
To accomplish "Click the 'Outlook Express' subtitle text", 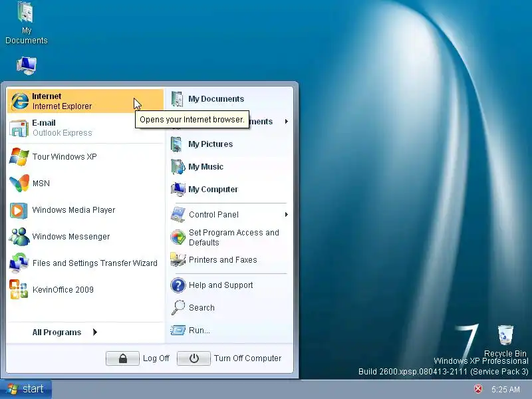I will click(x=62, y=132).
